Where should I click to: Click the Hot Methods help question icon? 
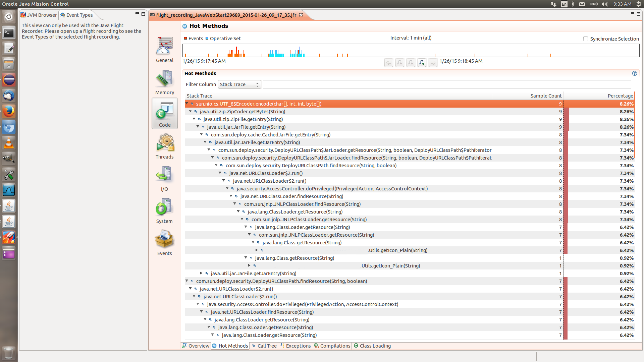[x=634, y=73]
